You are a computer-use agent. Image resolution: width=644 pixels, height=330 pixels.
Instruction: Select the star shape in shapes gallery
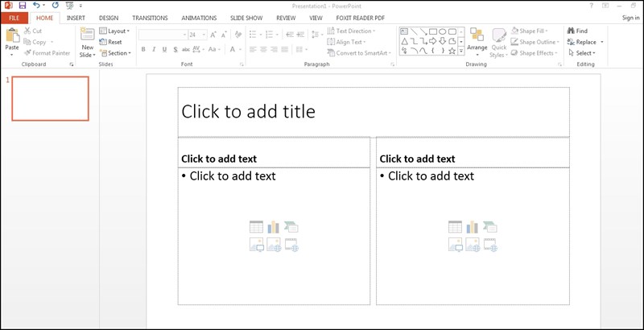(452, 50)
